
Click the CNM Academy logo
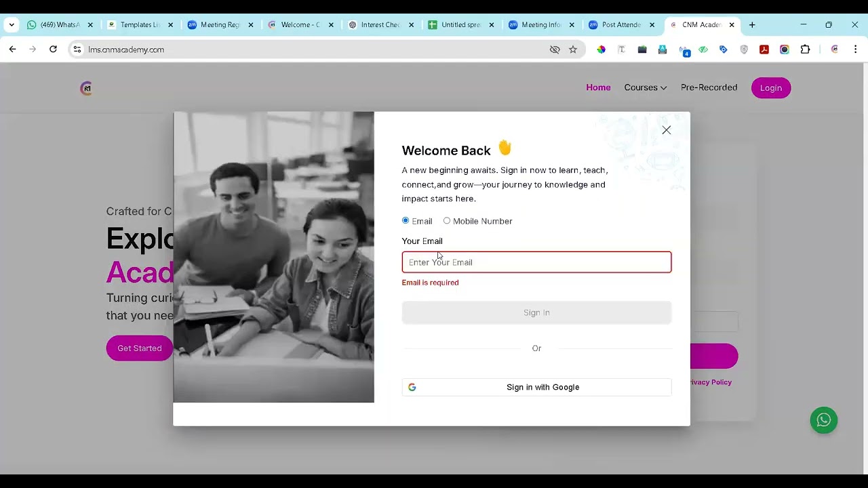click(x=86, y=88)
